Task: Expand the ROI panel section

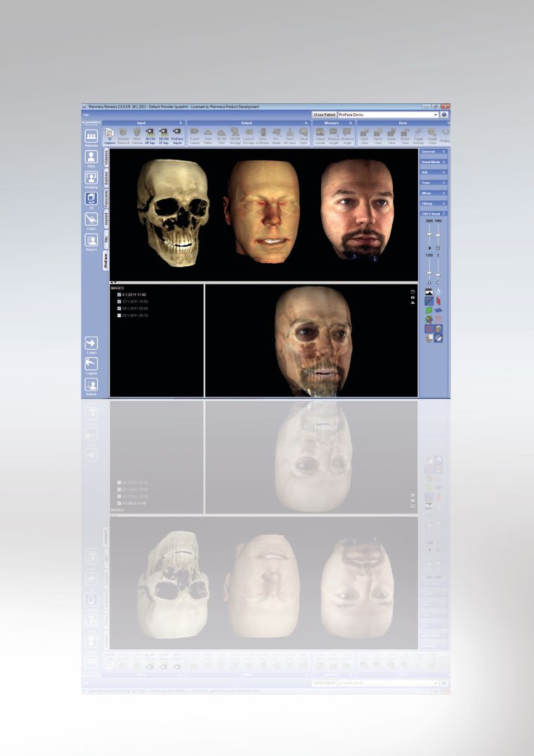Action: click(434, 172)
